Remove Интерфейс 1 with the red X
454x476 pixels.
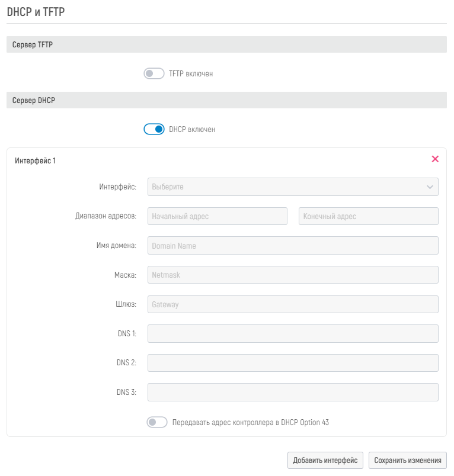pyautogui.click(x=435, y=159)
